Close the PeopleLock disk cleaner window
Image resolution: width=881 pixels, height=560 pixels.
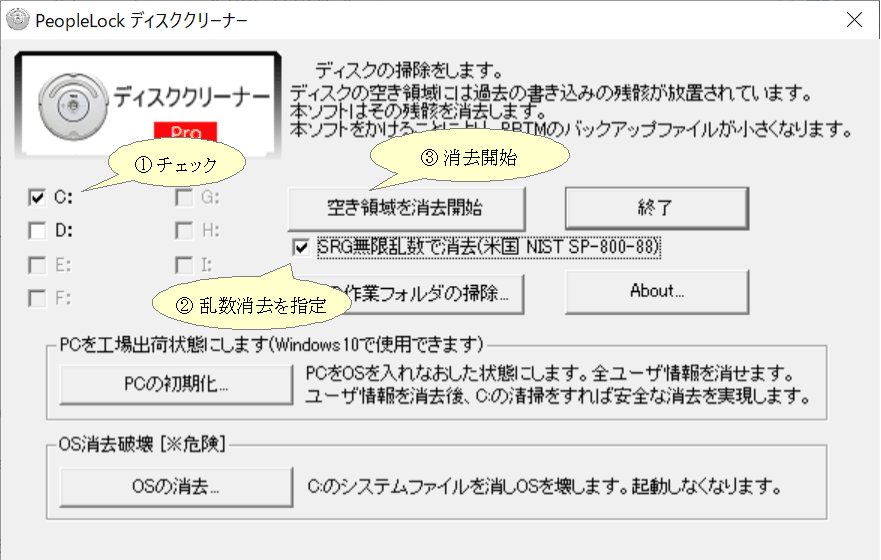pyautogui.click(x=854, y=20)
